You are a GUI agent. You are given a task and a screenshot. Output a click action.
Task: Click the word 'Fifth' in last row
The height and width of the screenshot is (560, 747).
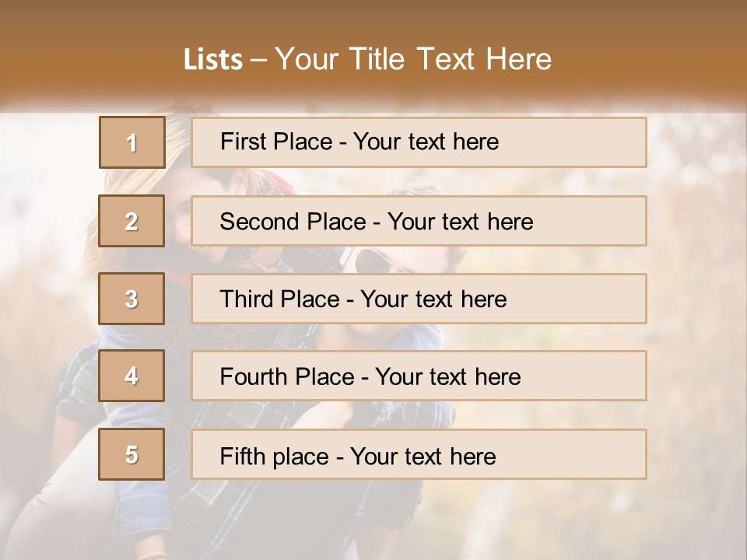click(x=242, y=456)
